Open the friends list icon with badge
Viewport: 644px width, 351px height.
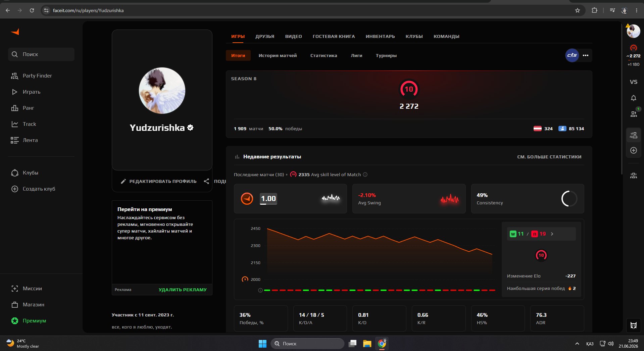(634, 114)
